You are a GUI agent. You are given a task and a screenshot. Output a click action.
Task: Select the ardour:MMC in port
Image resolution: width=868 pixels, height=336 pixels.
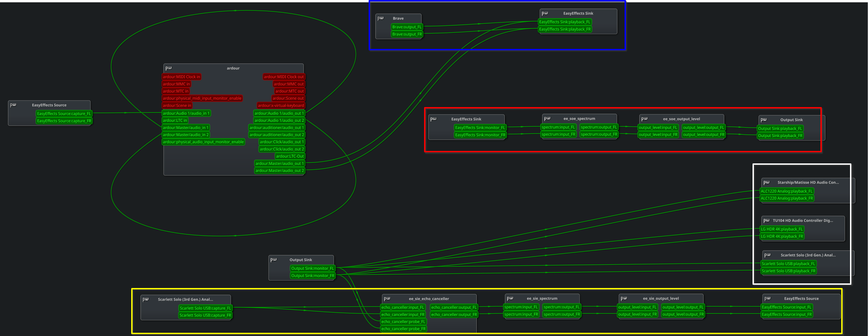pos(176,84)
